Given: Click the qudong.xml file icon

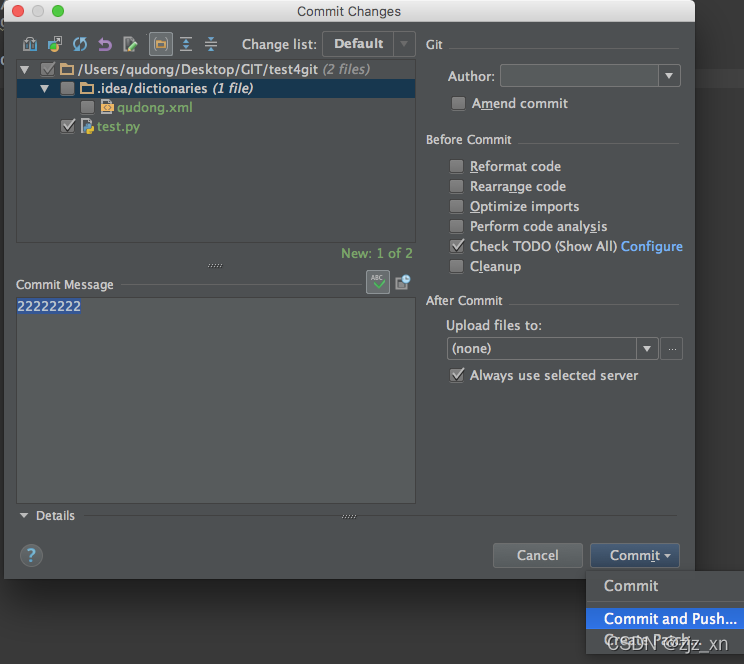Looking at the screenshot, I should pos(107,107).
